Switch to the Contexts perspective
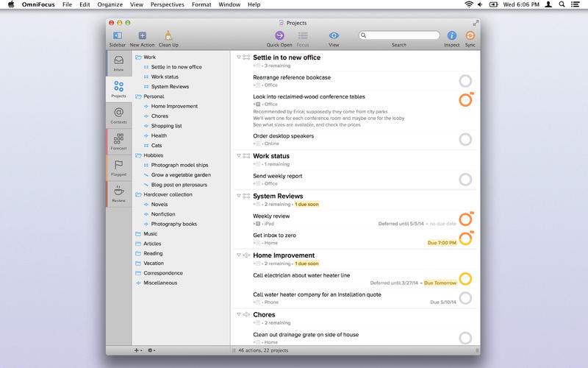The width and height of the screenshot is (588, 368). 118,116
